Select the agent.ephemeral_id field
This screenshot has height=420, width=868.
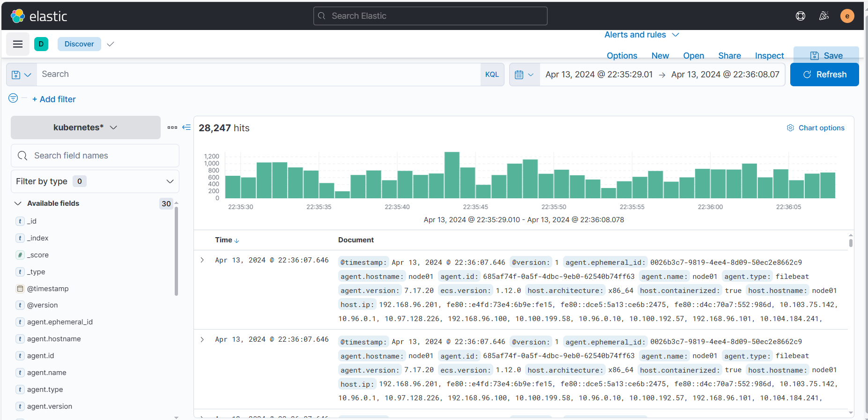pyautogui.click(x=60, y=322)
